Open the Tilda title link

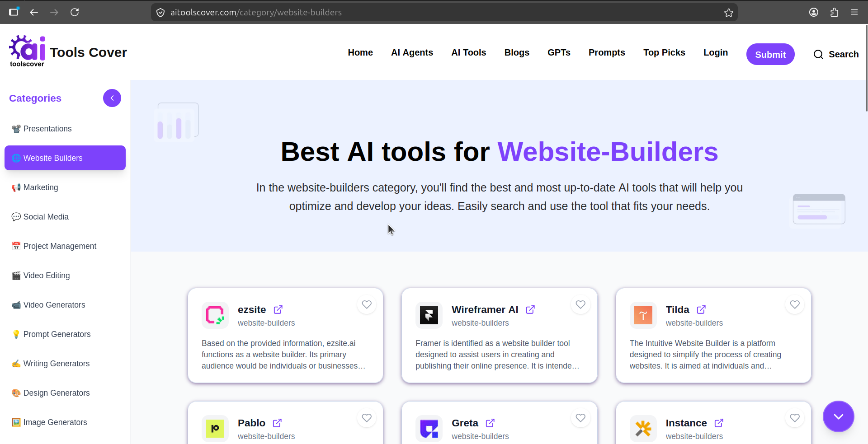(x=677, y=309)
